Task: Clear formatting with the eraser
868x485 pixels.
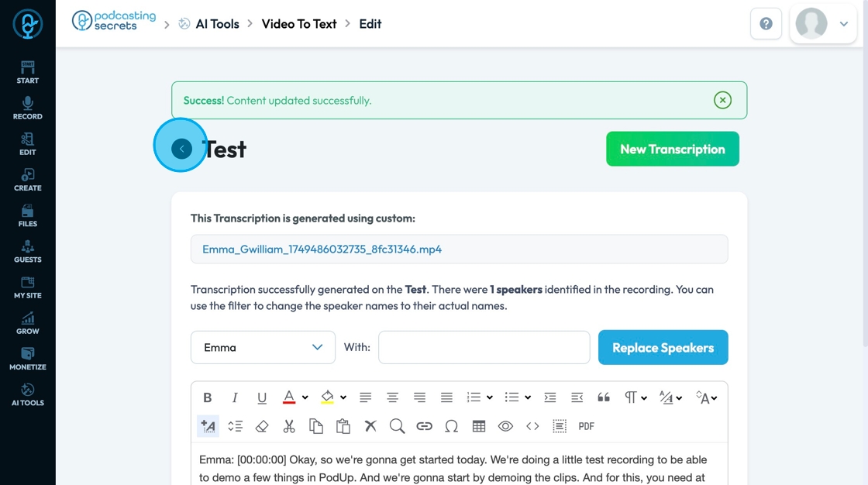Action: pyautogui.click(x=262, y=426)
